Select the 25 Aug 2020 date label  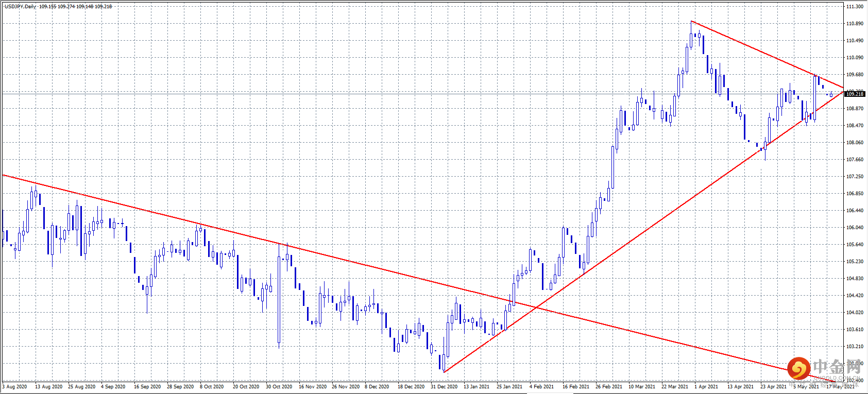81,387
